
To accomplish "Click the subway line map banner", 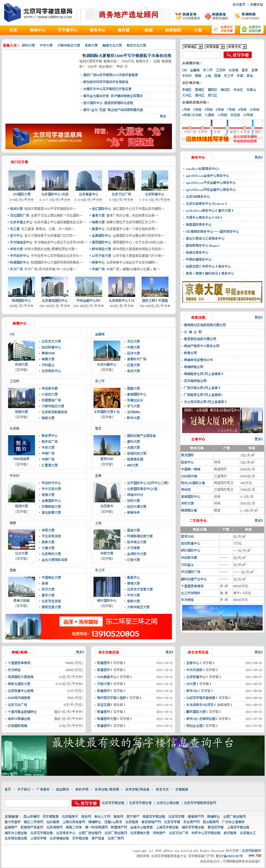I will (223, 132).
